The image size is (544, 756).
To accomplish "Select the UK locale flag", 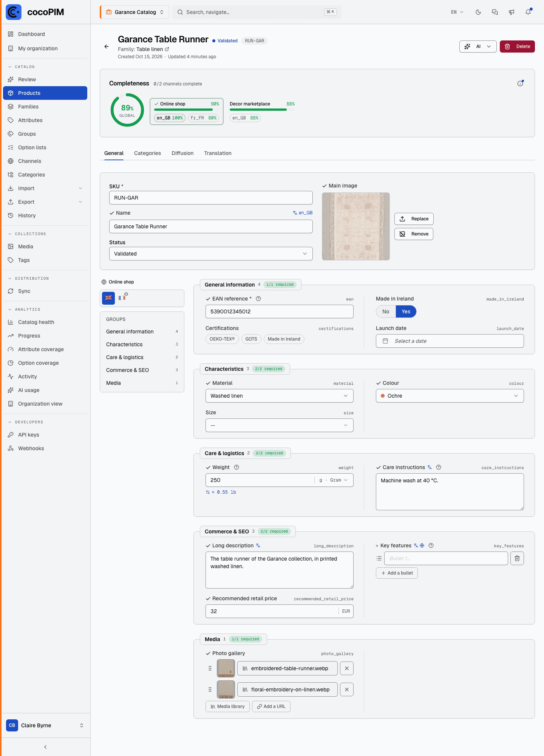I will pyautogui.click(x=108, y=298).
